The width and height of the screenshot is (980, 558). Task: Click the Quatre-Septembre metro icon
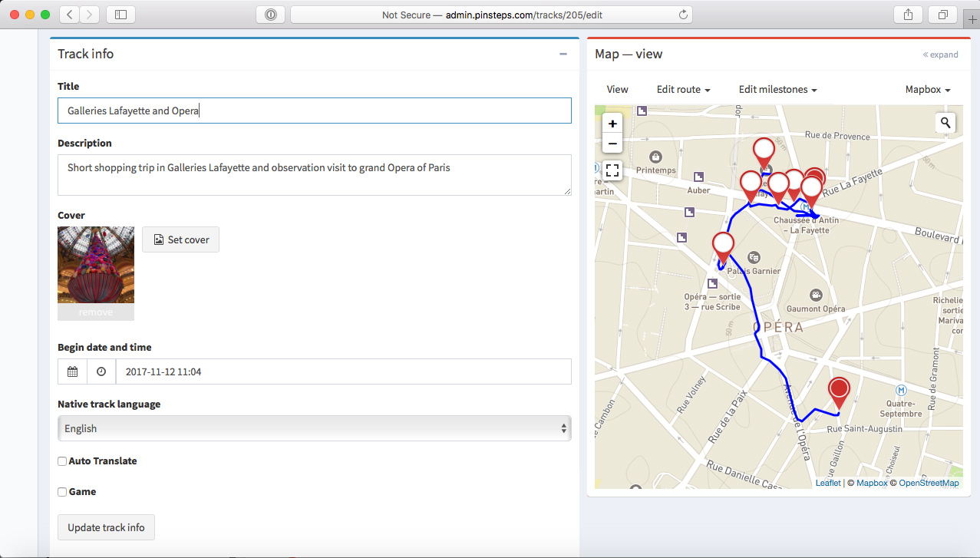tap(902, 389)
